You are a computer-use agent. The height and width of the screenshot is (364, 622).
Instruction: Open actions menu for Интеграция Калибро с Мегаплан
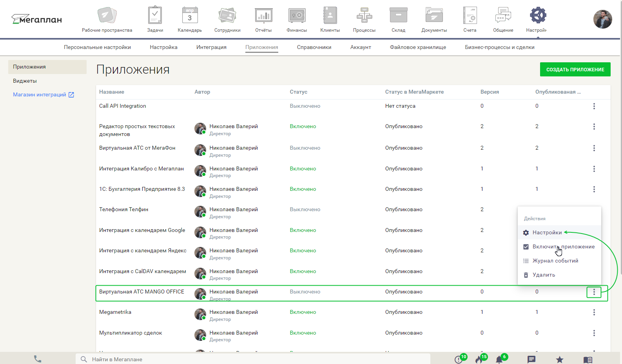click(x=594, y=169)
